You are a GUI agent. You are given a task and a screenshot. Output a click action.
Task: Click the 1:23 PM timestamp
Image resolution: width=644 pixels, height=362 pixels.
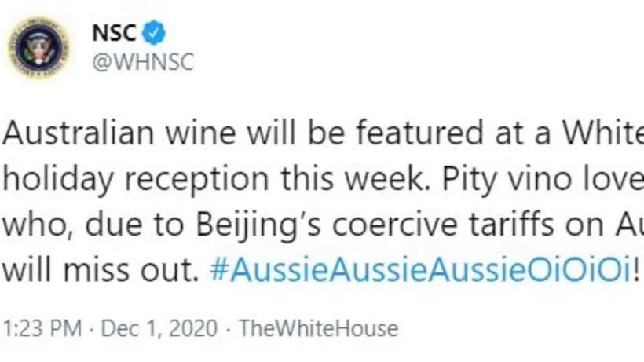point(42,328)
